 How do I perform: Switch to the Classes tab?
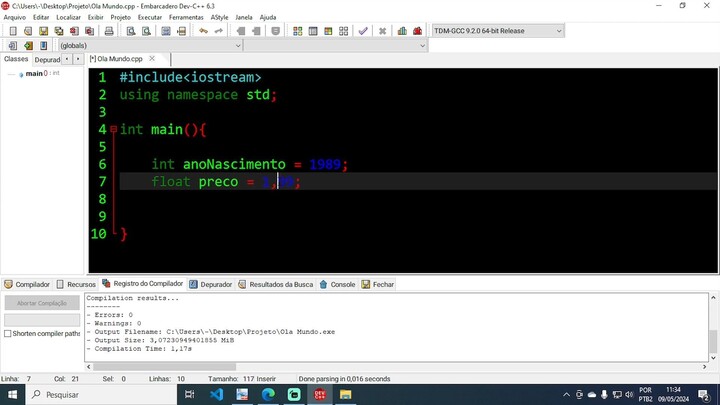[16, 59]
